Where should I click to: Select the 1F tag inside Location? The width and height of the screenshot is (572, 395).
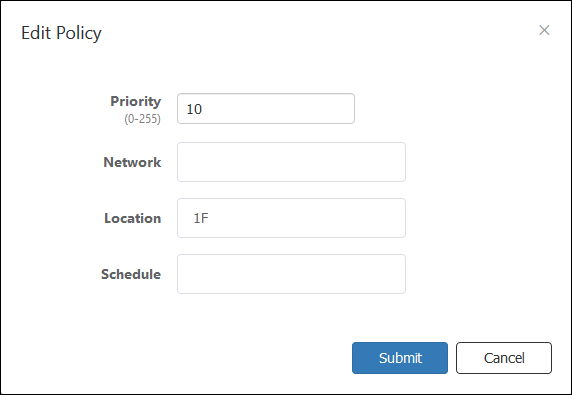pos(201,218)
